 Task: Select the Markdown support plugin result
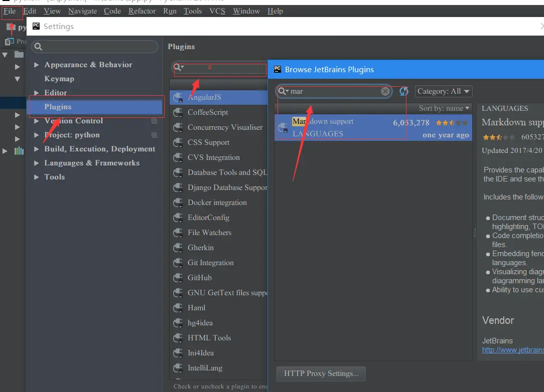pos(373,127)
